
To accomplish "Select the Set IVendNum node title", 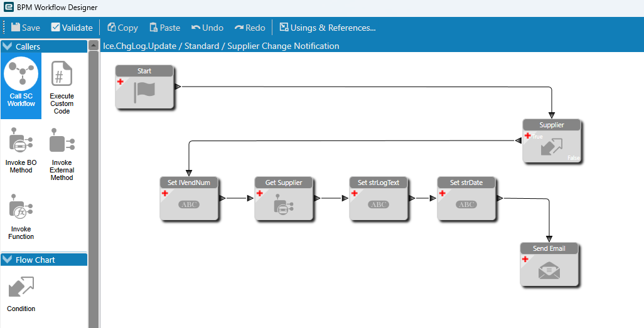I will click(x=189, y=183).
